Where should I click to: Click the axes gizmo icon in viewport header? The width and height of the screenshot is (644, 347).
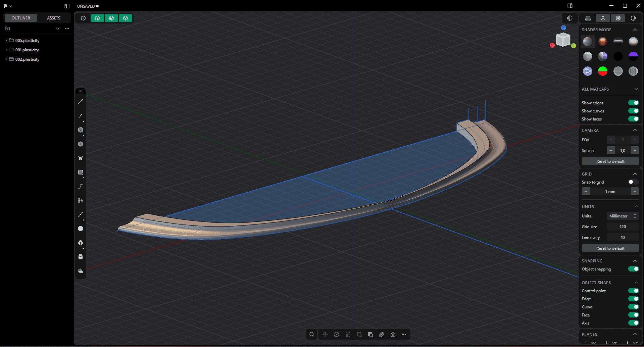click(603, 18)
